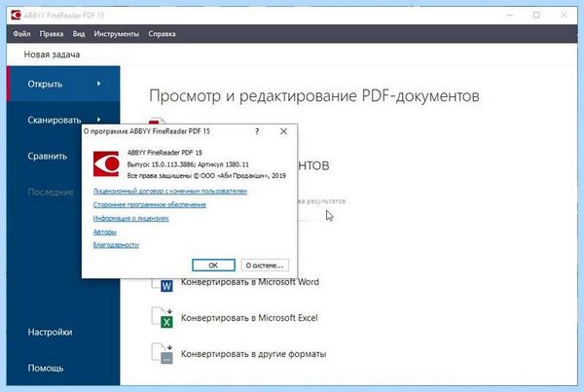Close the О программе dialog

pos(283,131)
